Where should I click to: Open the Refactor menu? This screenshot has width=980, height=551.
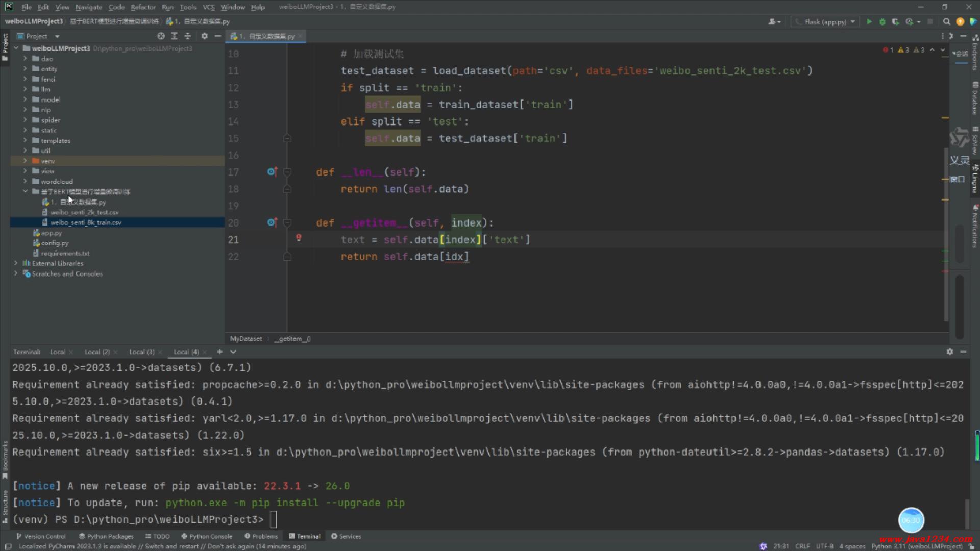tap(143, 7)
